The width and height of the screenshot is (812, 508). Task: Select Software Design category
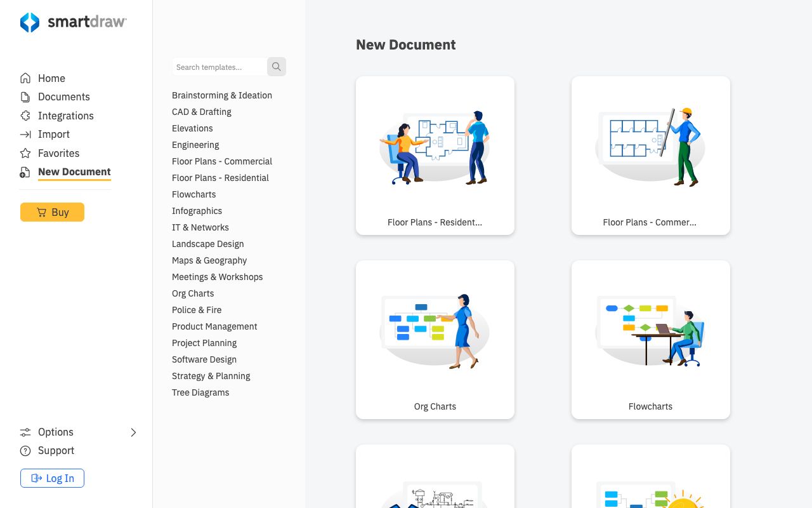pos(204,359)
